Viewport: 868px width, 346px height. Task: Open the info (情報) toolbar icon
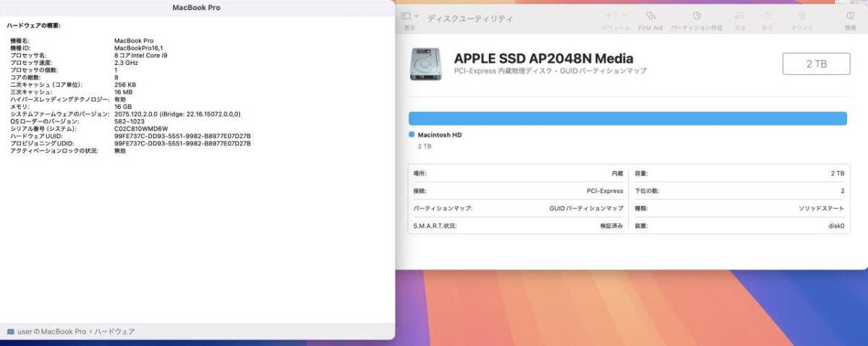[851, 15]
